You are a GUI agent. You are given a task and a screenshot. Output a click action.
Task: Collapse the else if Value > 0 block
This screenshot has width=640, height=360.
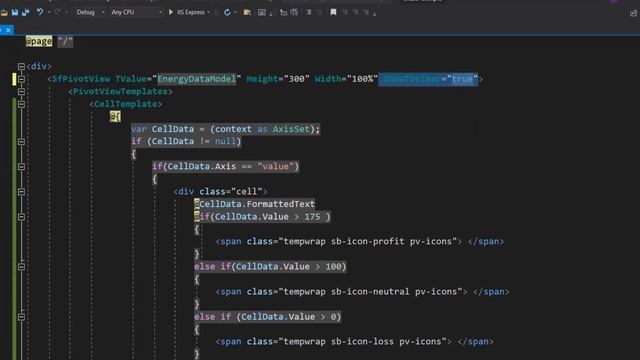pos(21,317)
